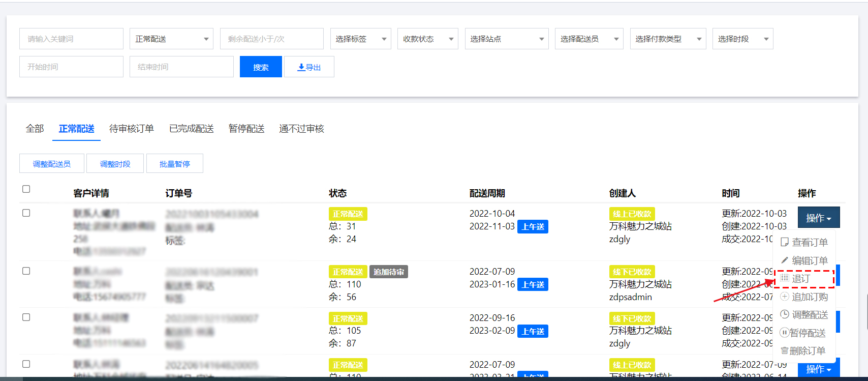
Task: Toggle the select-all checkbox in table header
Action: coord(26,189)
